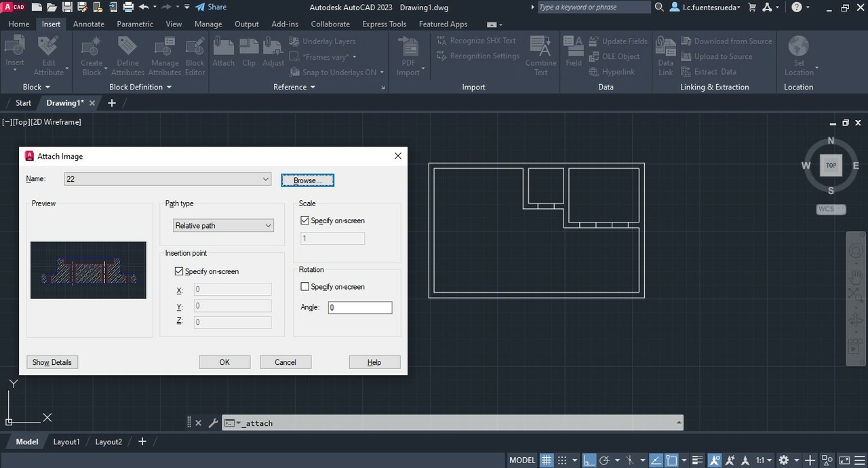
Task: Open the Path type dropdown
Action: click(x=223, y=226)
